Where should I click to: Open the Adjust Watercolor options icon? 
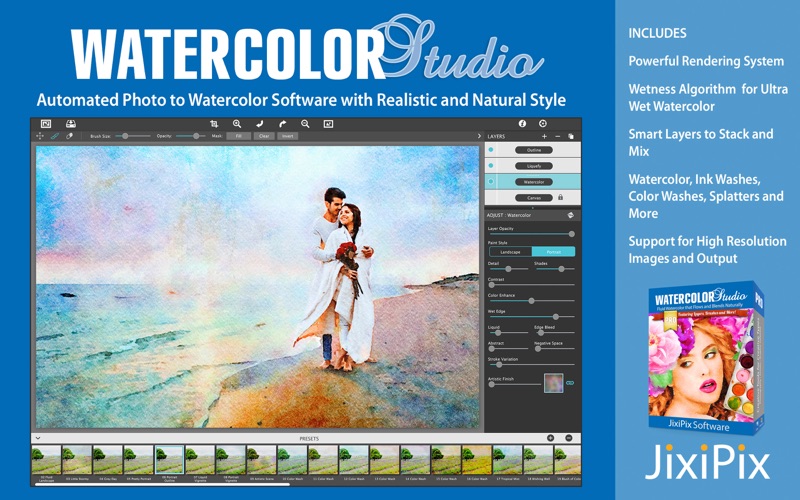(x=570, y=215)
